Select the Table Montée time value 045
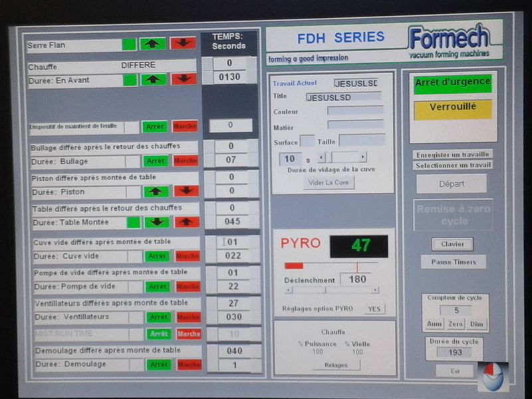This screenshot has width=532, height=399. [232, 221]
